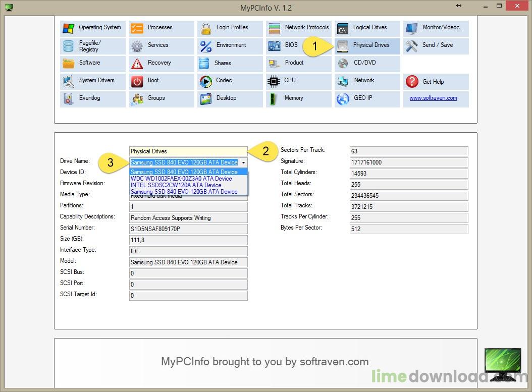Click the Memory RAM stick icon
Image resolution: width=532 pixels, height=392 pixels.
[272, 99]
